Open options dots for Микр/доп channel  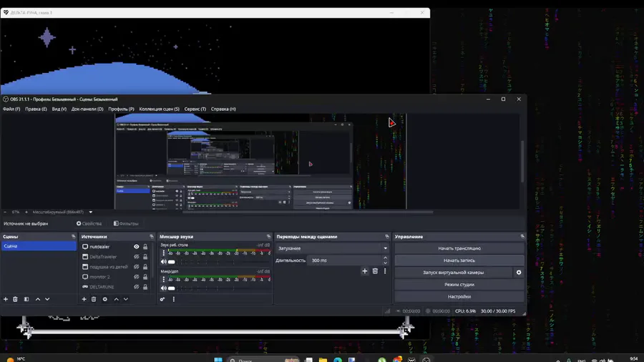[x=163, y=279]
